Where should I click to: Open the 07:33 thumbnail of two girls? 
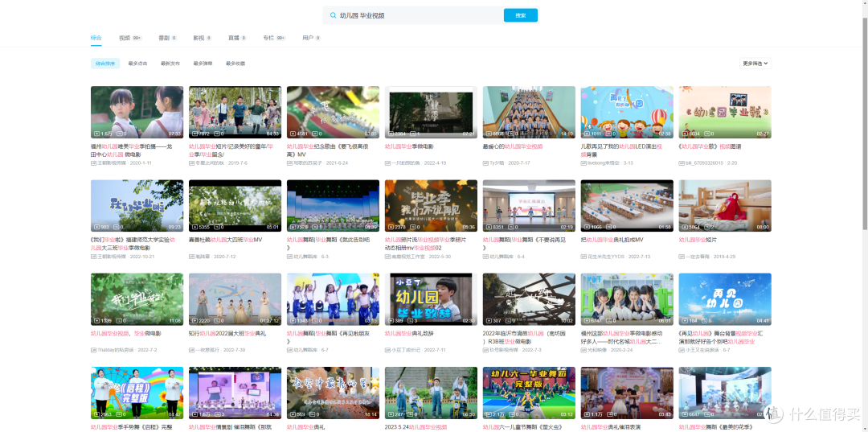(x=137, y=112)
